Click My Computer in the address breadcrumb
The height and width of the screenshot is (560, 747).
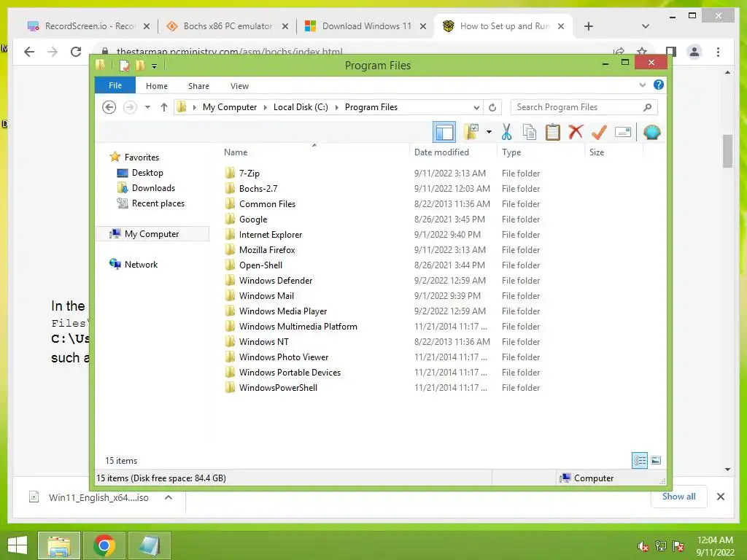click(230, 107)
